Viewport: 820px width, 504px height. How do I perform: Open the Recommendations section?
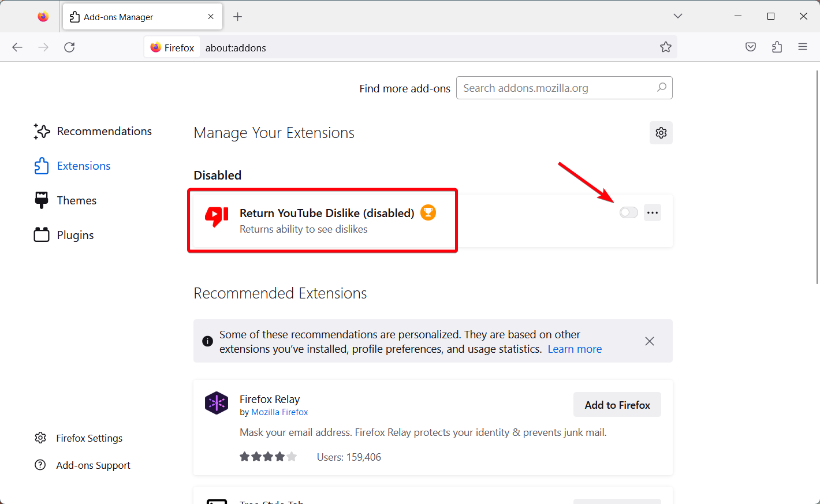tap(103, 131)
